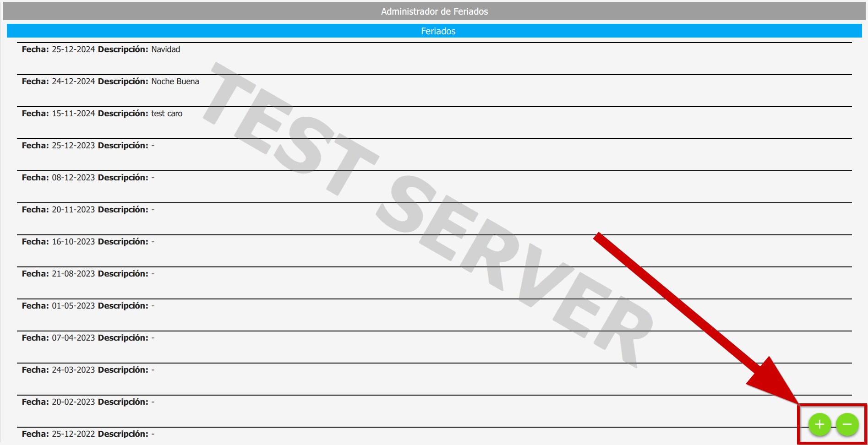Click the Noche Buena description text
The image size is (868, 445).
[x=175, y=81]
